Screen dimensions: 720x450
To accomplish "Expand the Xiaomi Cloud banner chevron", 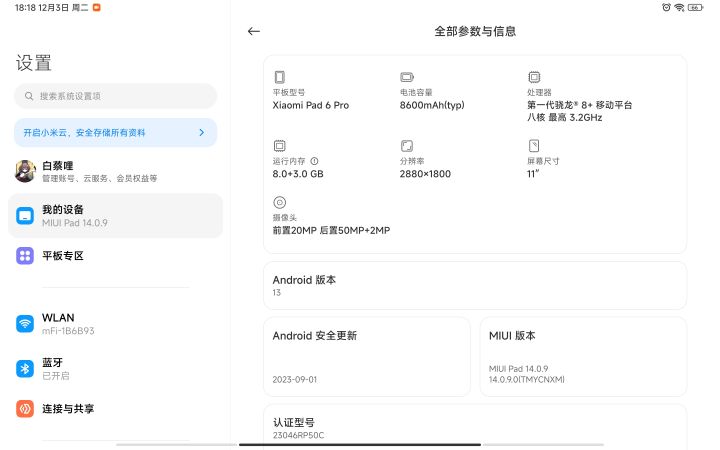I will (x=202, y=132).
